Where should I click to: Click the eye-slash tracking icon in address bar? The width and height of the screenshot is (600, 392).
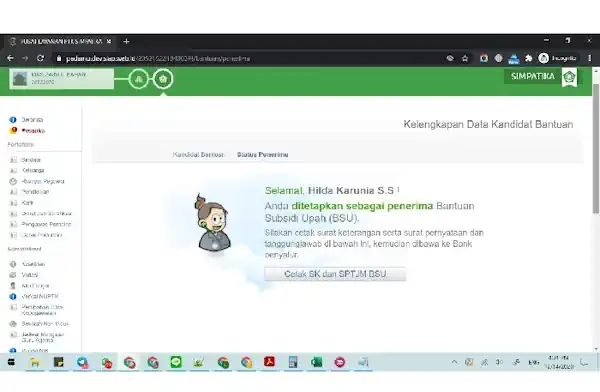(450, 58)
